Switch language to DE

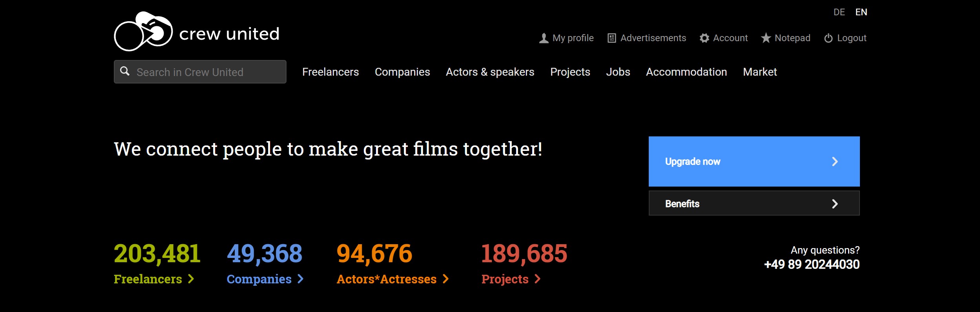[839, 12]
